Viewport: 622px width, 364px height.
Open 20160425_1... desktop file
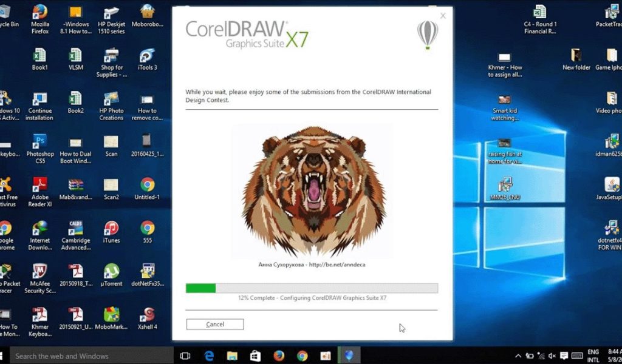tap(147, 145)
